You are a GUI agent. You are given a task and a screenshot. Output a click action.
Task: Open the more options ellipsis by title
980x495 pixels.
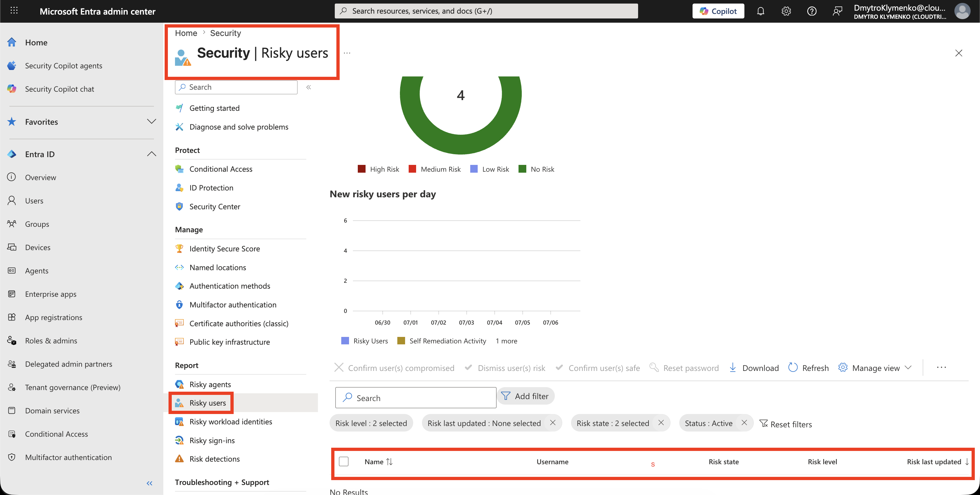click(347, 53)
